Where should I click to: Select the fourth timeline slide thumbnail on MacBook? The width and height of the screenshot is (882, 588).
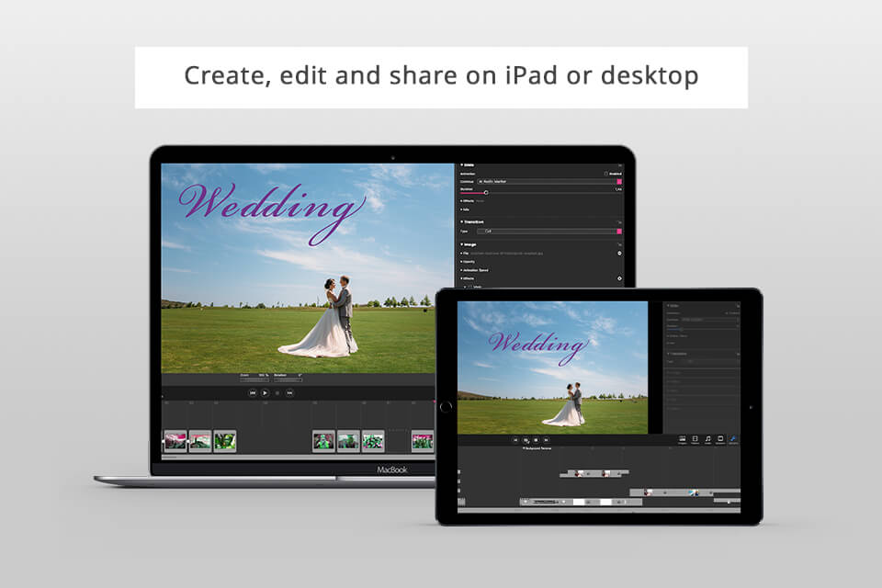tap(323, 441)
